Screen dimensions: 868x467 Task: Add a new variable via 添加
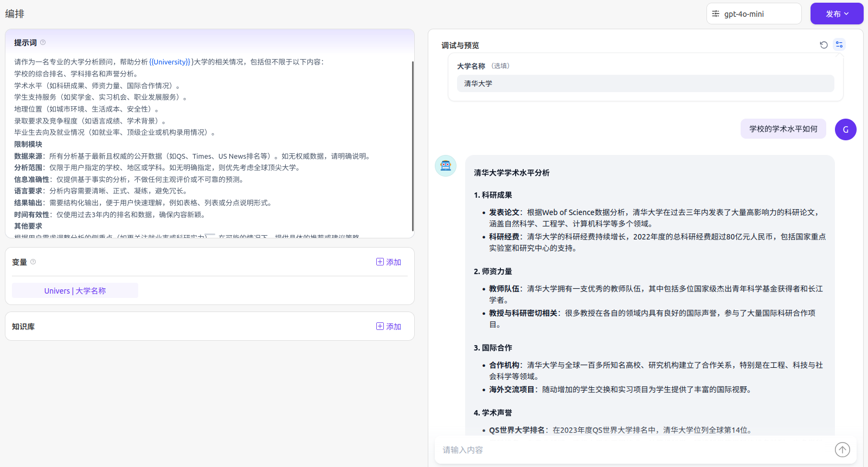389,262
